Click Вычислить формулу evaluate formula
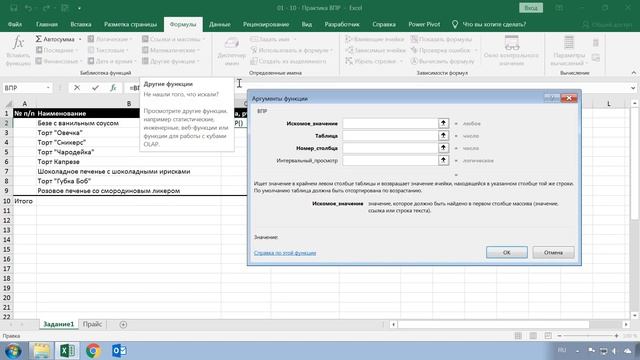Image resolution: width=640 pixels, height=360 pixels. tap(442, 61)
